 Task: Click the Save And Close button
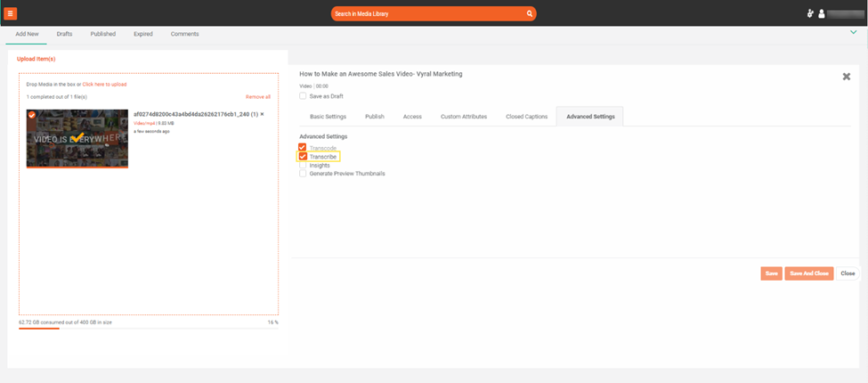coord(808,273)
